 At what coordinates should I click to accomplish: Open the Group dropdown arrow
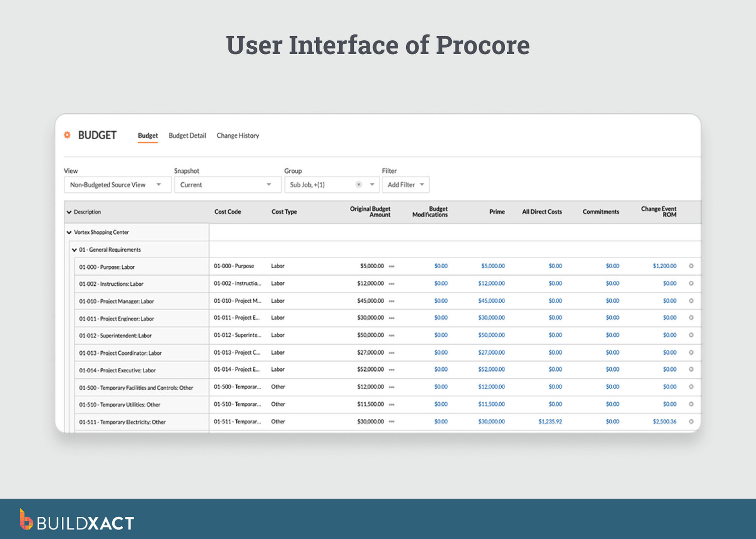[372, 184]
